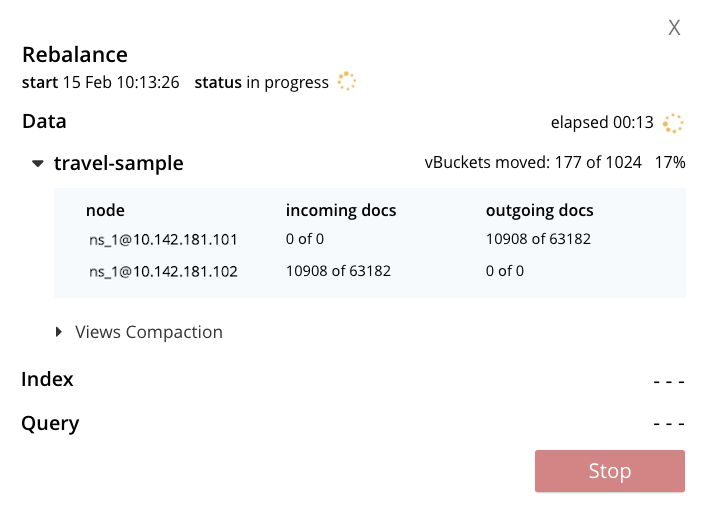
Task: Close the Rebalance dialog with X
Action: click(x=675, y=28)
